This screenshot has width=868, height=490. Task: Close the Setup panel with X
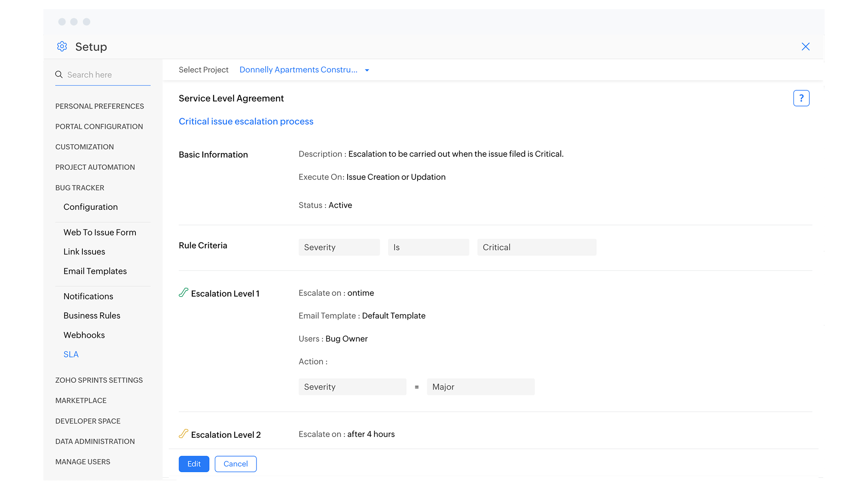pos(806,46)
